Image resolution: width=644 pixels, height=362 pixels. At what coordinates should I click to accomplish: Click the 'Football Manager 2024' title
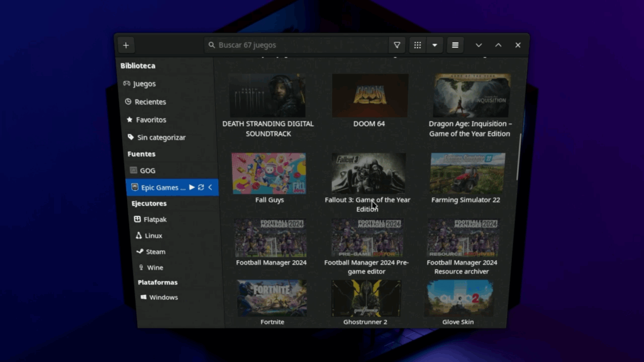pos(271,263)
